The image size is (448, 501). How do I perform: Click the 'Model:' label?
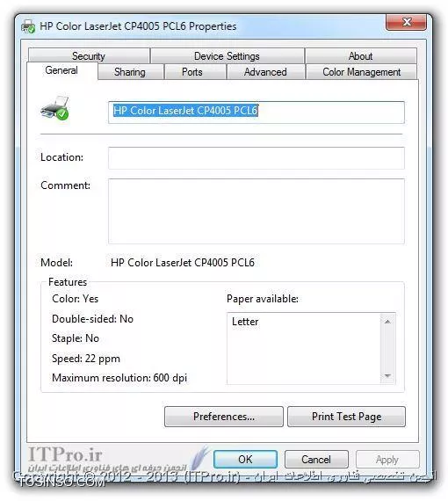coord(56,262)
